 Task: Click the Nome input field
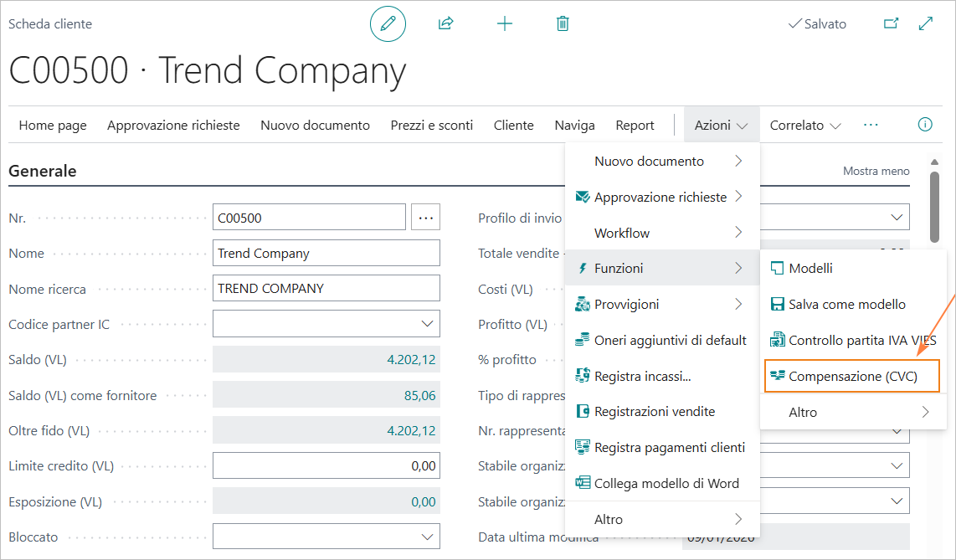326,253
